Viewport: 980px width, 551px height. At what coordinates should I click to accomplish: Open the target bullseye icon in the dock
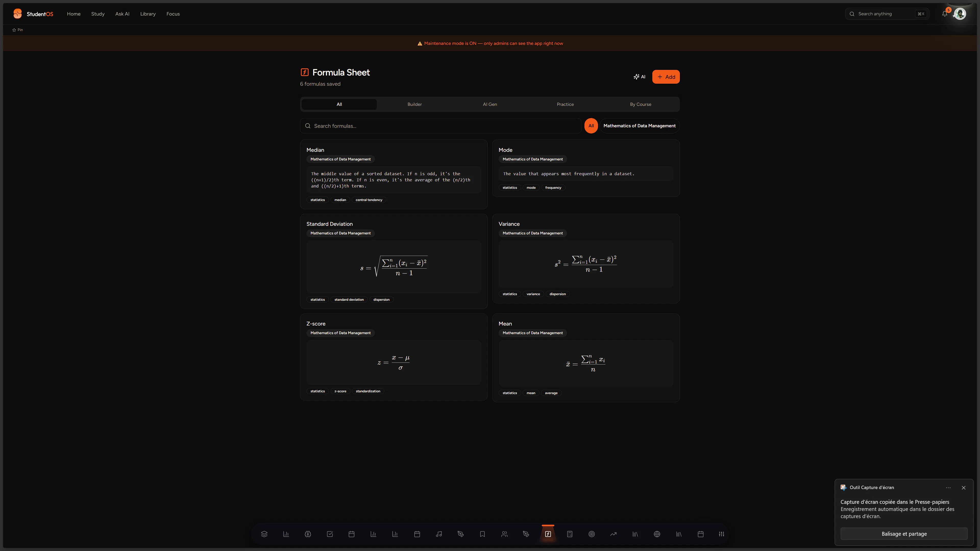pyautogui.click(x=592, y=534)
